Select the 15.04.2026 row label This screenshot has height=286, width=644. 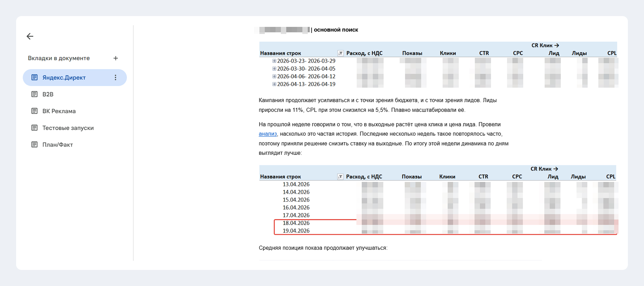click(x=296, y=200)
